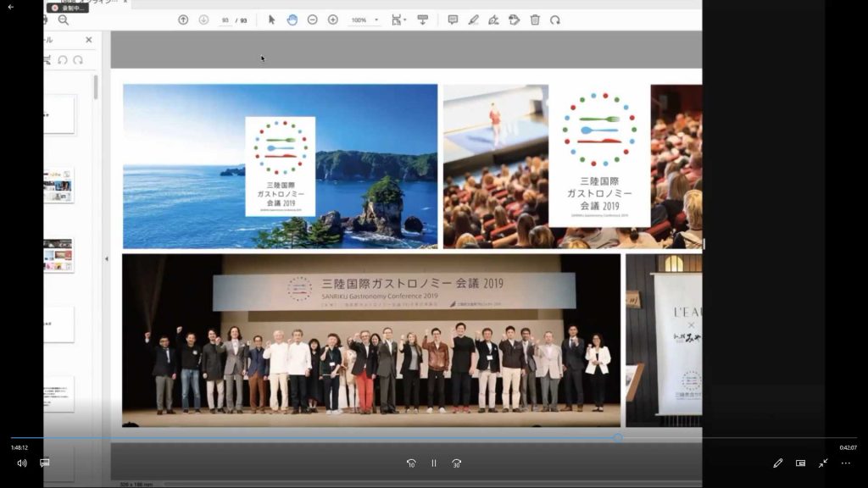Click the video progress seek bar
868x488 pixels.
pos(339,438)
